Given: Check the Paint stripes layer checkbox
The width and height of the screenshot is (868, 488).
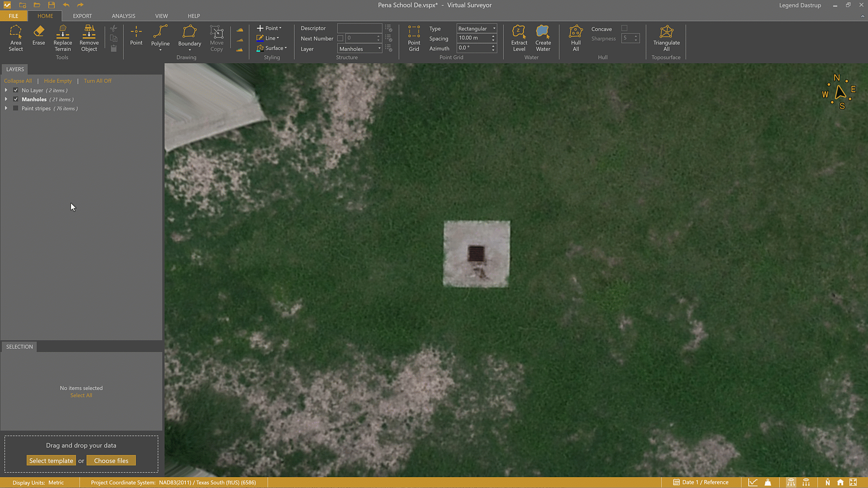Looking at the screenshot, I should pyautogui.click(x=16, y=108).
